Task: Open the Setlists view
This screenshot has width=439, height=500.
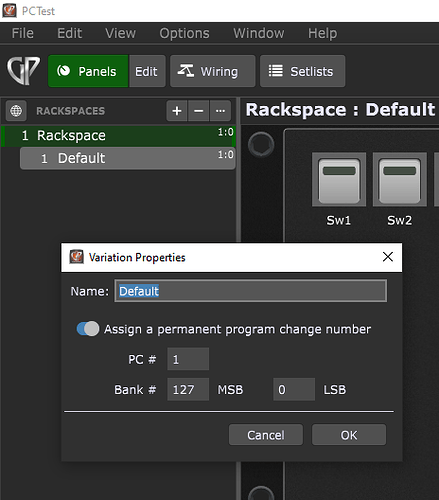Action: click(302, 71)
